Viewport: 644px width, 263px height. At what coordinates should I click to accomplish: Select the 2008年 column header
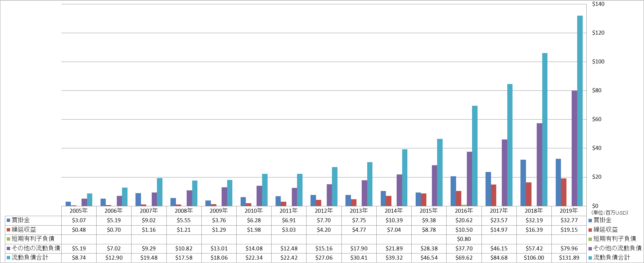pyautogui.click(x=184, y=211)
